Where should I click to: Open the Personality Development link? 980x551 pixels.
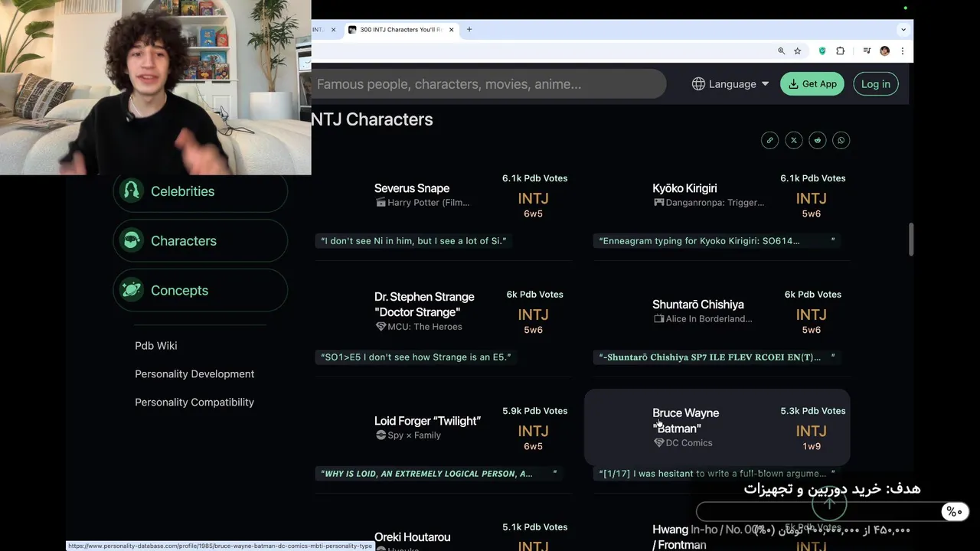tap(194, 374)
